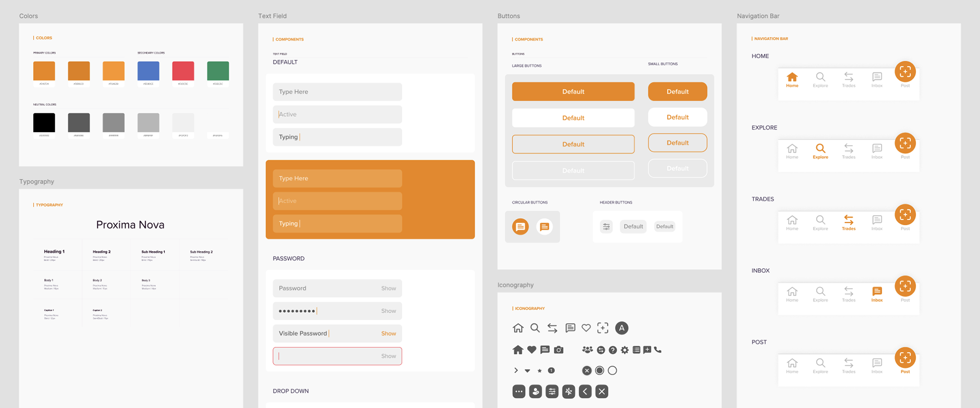
Task: Click the 'Heading 1' typography sample
Action: (x=54, y=251)
